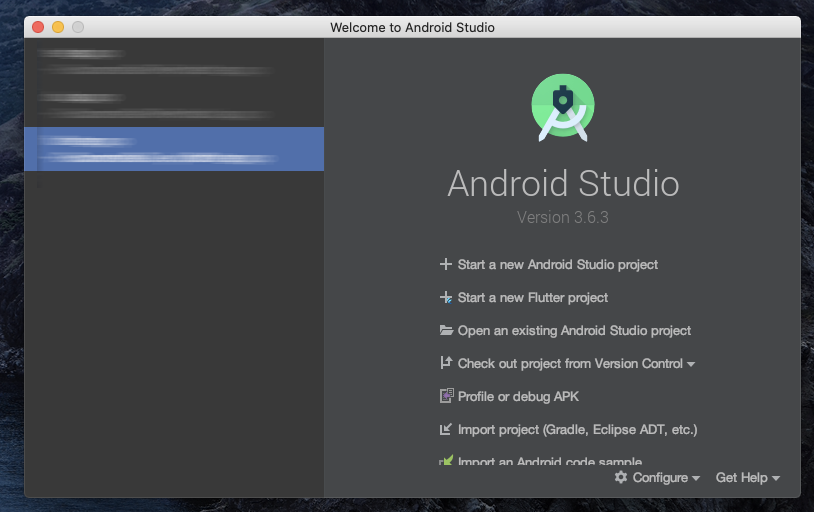
Task: Minimize the Welcome window with yellow button
Action: click(x=58, y=27)
